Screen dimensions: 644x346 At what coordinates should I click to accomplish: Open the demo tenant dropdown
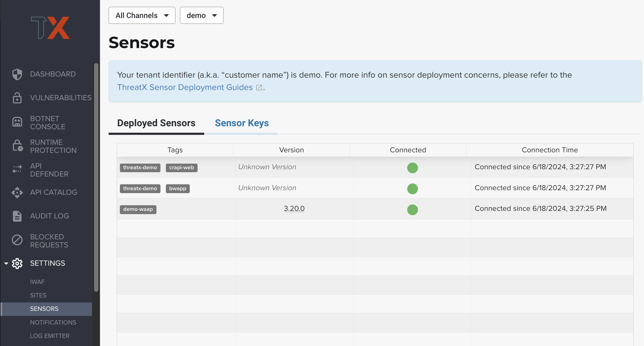[x=202, y=15]
